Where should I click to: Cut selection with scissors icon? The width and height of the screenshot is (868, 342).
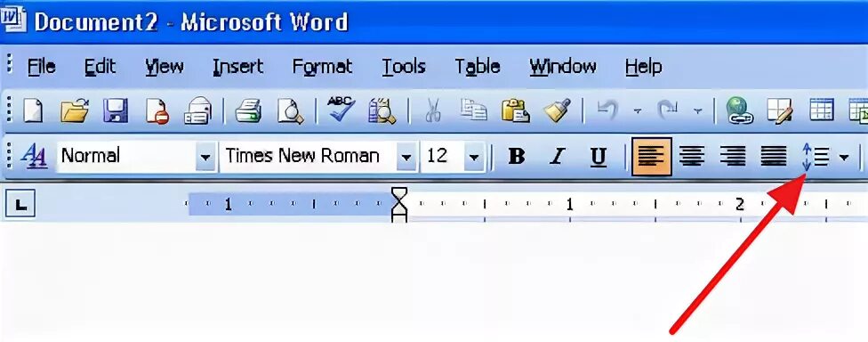(432, 110)
